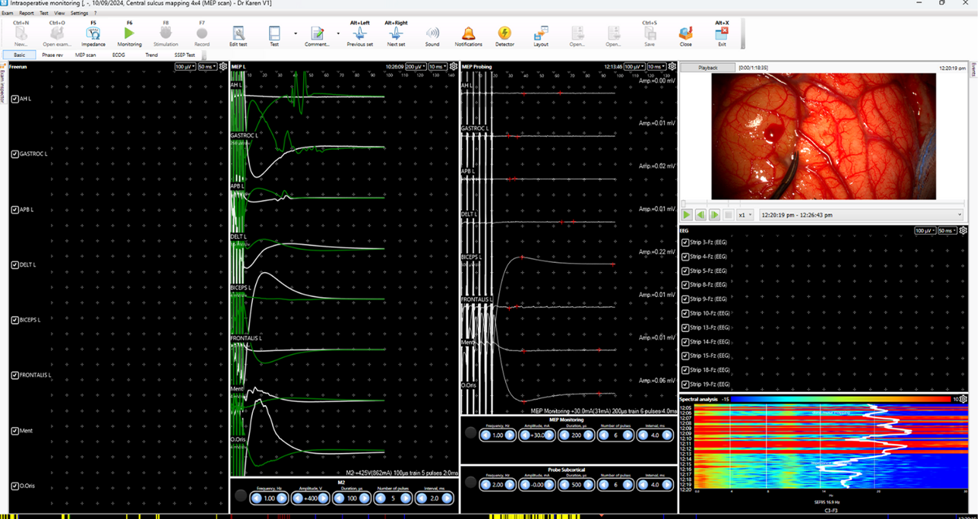This screenshot has width=980, height=519.
Task: Switch to the ECOG tab
Action: (119, 55)
